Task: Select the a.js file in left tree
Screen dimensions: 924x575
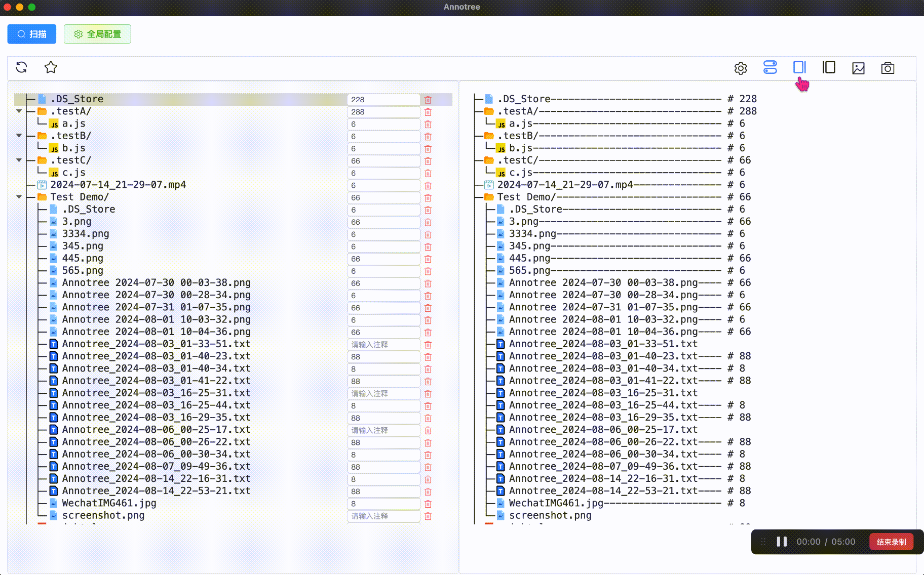Action: coord(73,124)
